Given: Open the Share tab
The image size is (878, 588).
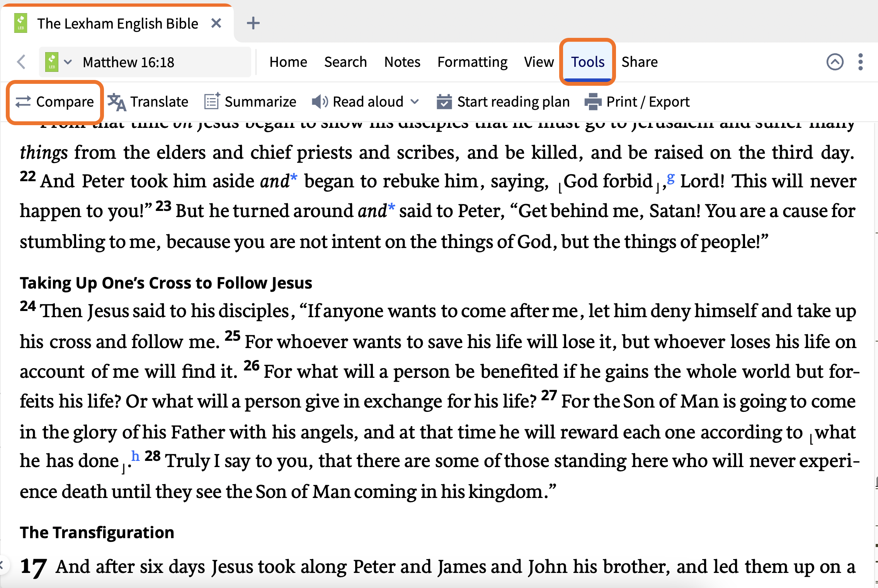Looking at the screenshot, I should tap(640, 62).
